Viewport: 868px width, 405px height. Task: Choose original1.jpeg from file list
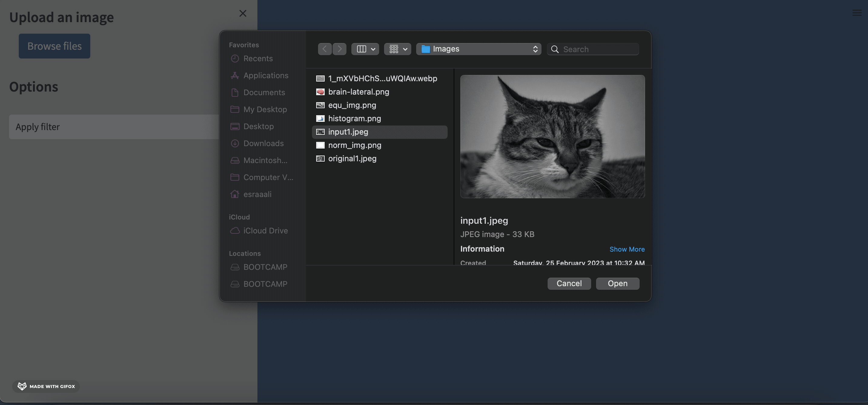pos(352,159)
